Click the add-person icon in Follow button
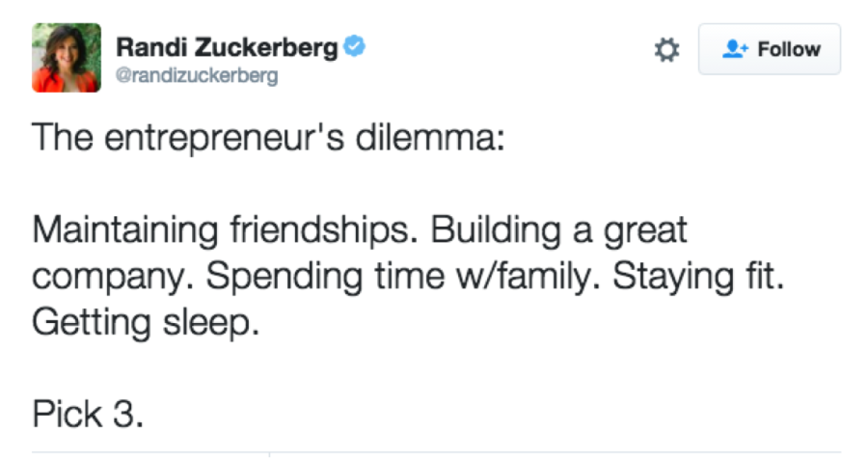868x458 pixels. click(x=734, y=49)
